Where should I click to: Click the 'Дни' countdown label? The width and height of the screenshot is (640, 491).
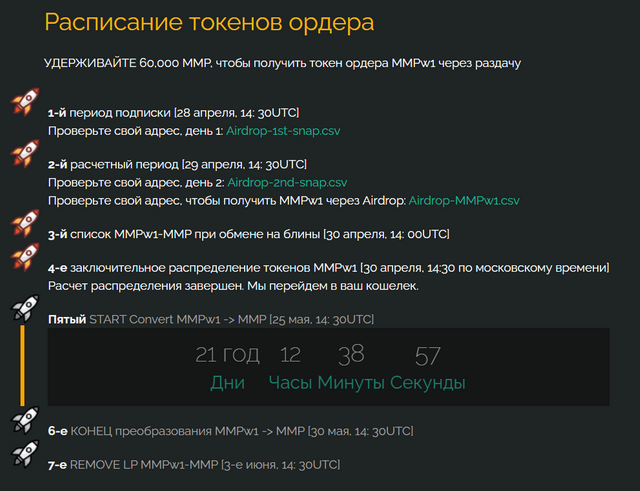point(227,382)
